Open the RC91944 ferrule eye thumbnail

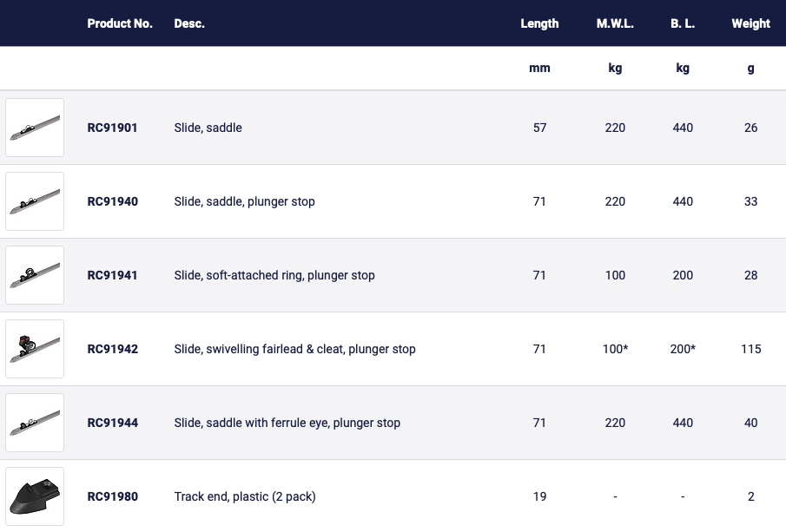(x=35, y=423)
